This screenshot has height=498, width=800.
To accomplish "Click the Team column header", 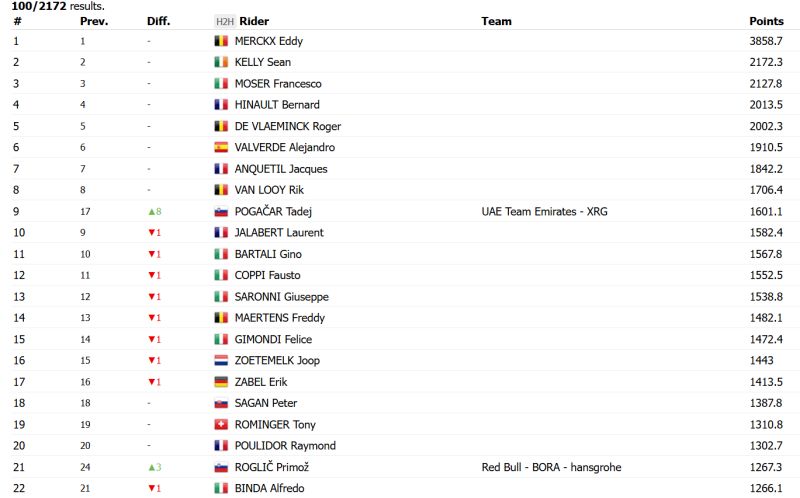I will pyautogui.click(x=496, y=21).
